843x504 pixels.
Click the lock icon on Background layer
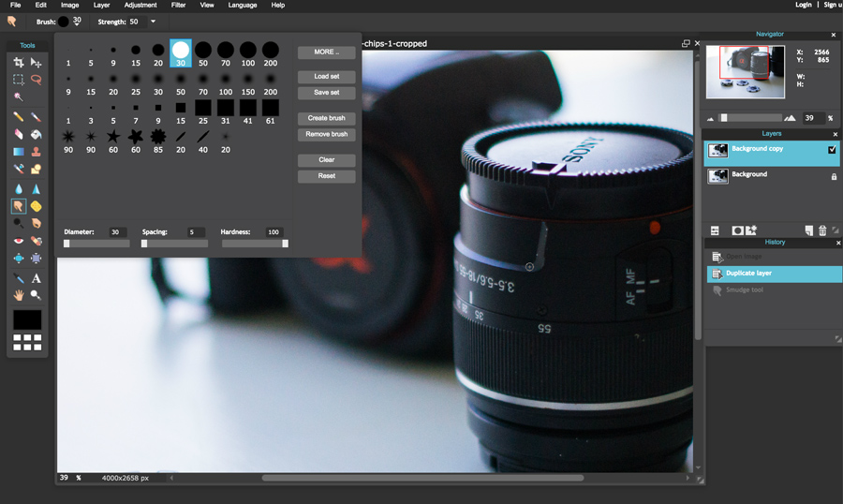click(834, 176)
